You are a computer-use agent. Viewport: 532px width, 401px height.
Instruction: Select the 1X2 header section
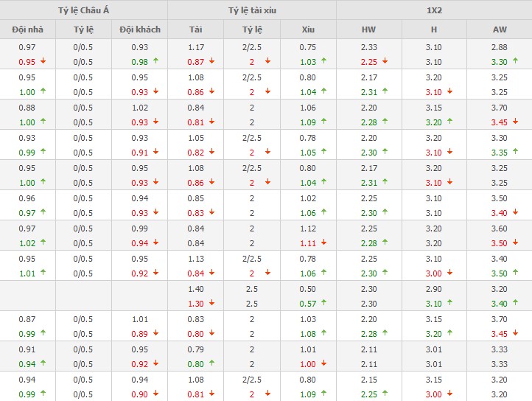[434, 10]
